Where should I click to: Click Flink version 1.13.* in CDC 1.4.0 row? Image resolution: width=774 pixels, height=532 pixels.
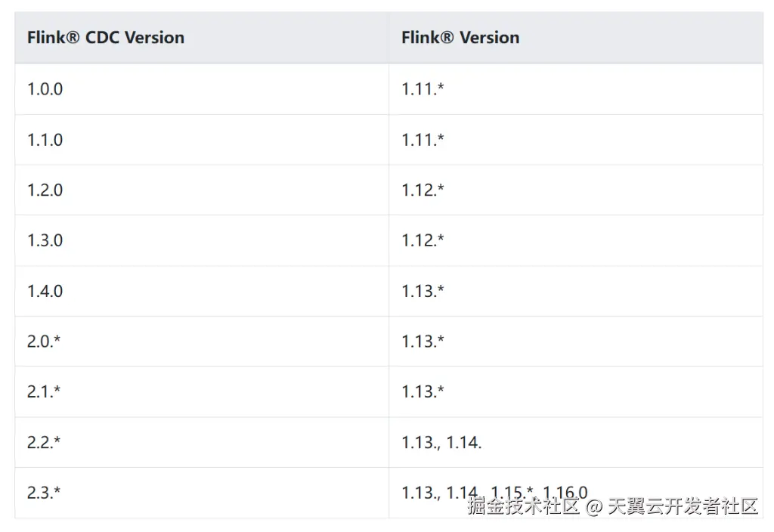point(423,291)
